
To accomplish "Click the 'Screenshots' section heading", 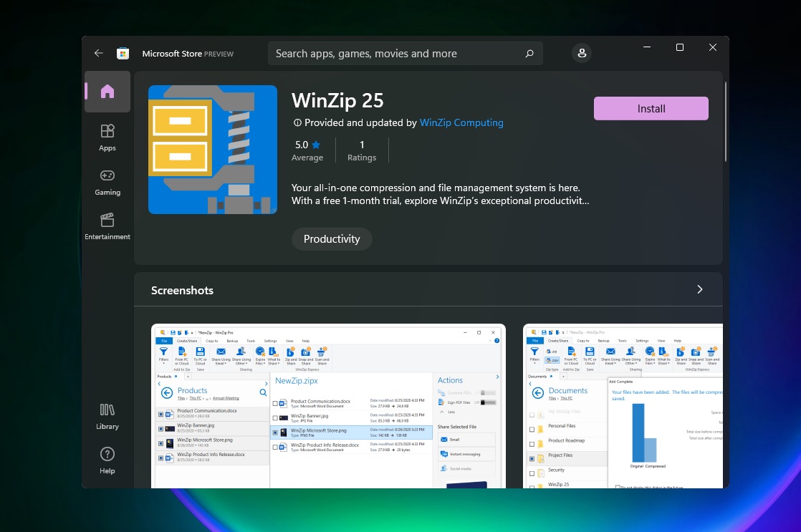I will point(183,290).
